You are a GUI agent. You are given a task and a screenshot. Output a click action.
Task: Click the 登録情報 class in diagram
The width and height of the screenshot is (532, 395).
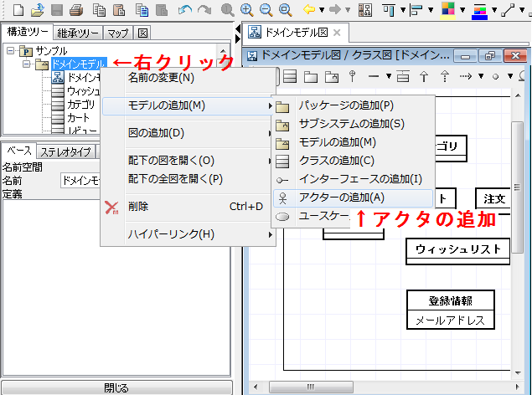(x=449, y=301)
